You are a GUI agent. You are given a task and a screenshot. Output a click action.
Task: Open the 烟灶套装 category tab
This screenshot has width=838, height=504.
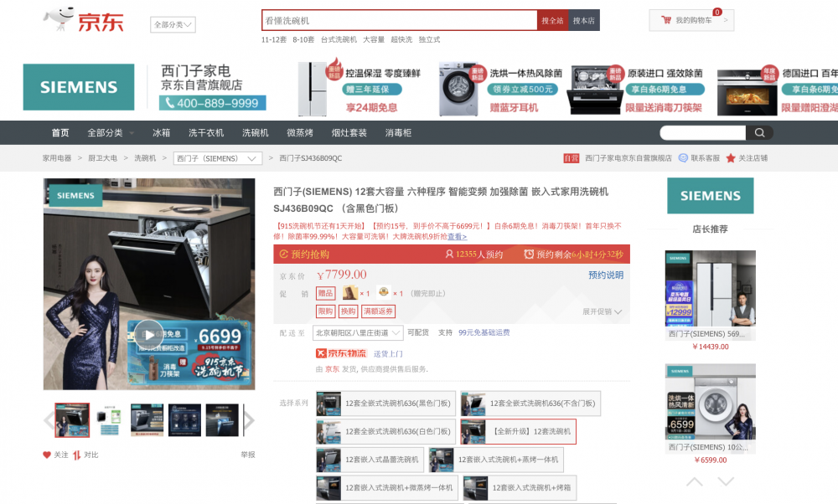coord(349,133)
